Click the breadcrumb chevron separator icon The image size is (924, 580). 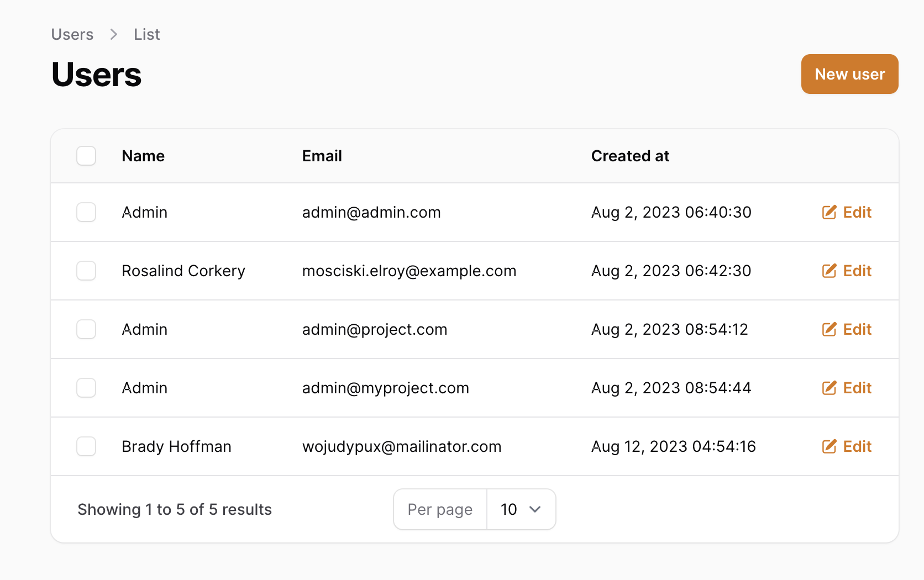pyautogui.click(x=114, y=34)
